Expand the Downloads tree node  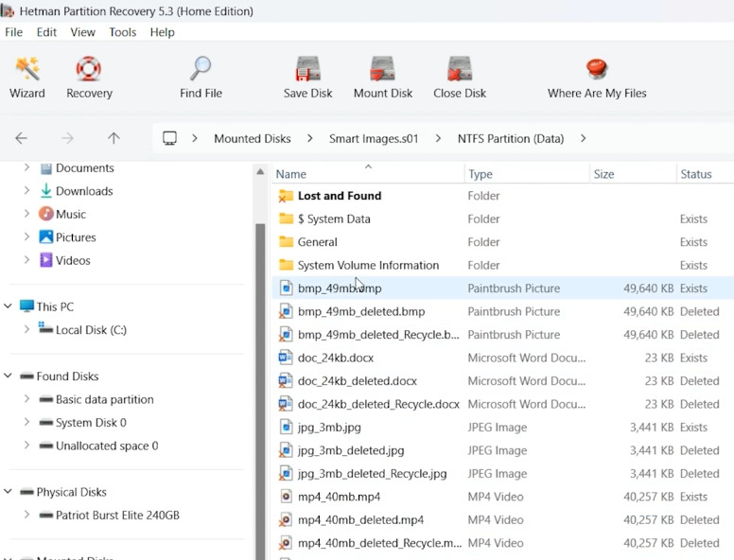click(x=26, y=190)
